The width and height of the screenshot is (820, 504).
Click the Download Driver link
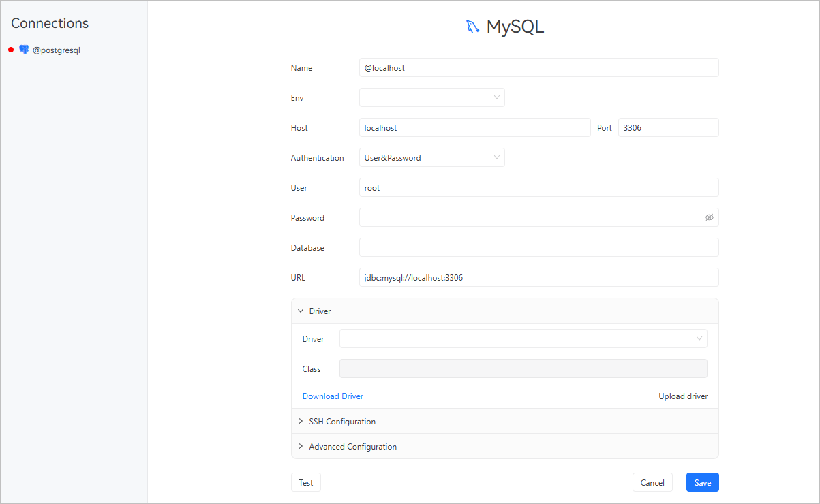333,396
